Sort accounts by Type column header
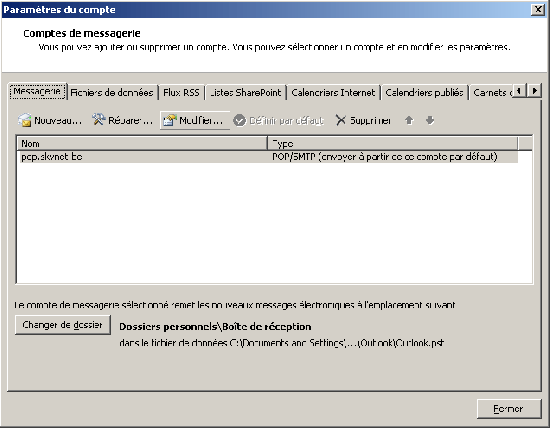This screenshot has height=428, width=550. point(393,143)
